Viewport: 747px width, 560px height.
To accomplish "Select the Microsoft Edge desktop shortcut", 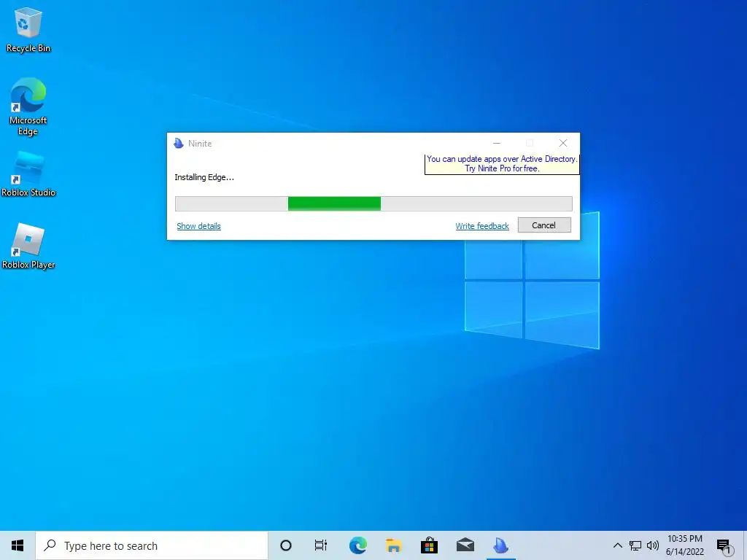I will click(28, 106).
